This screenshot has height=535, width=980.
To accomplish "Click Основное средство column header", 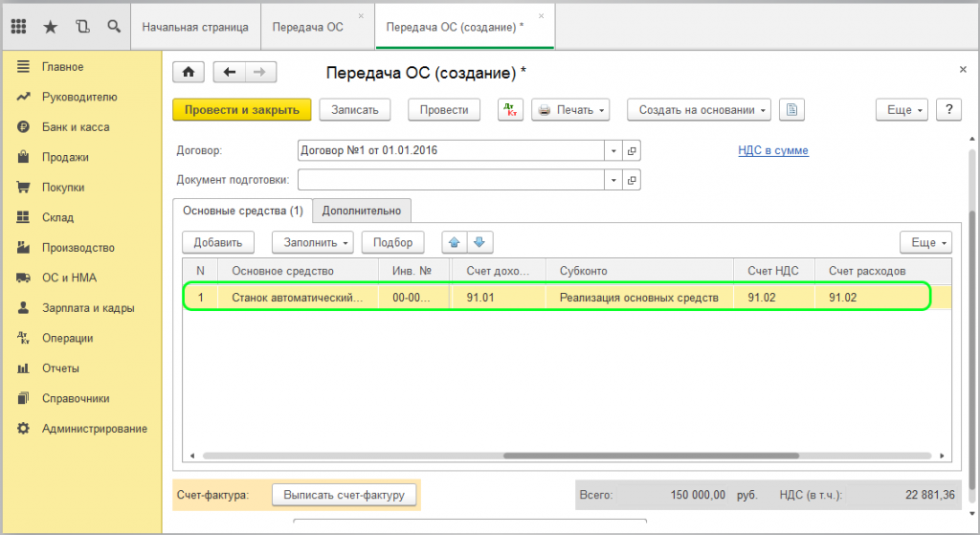I will tap(298, 271).
